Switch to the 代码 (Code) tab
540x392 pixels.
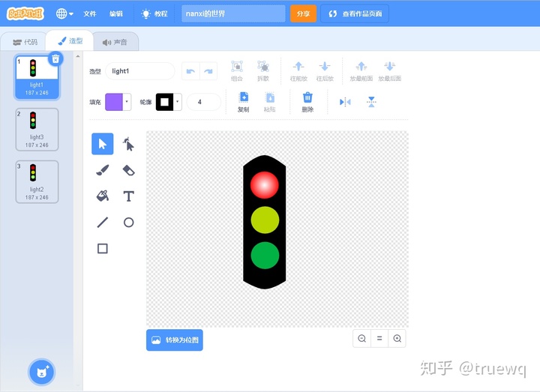tap(25, 42)
